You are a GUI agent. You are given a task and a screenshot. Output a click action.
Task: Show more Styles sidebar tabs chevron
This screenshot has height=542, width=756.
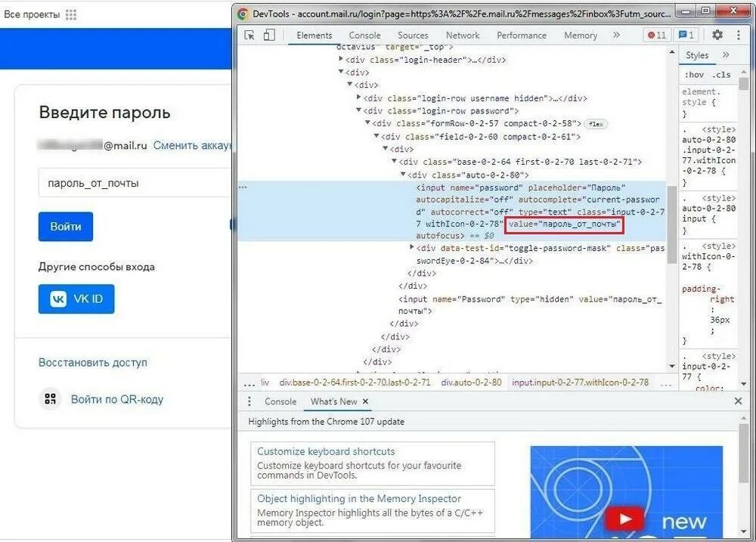point(726,55)
